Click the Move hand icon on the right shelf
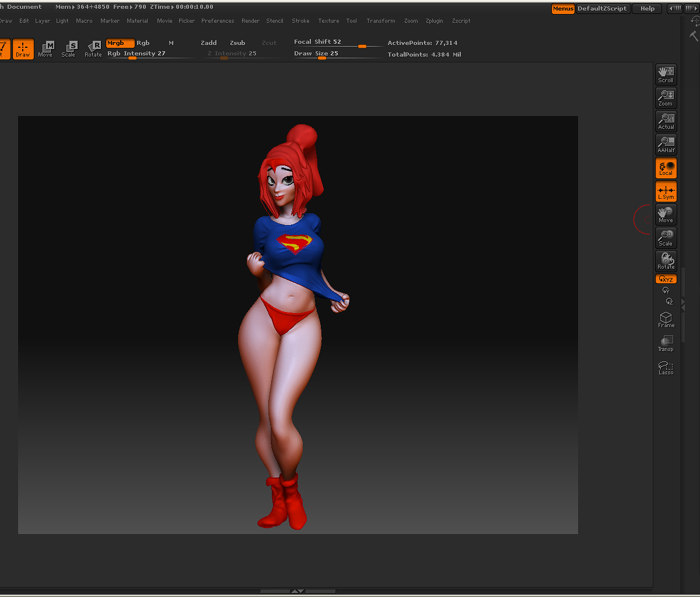Viewport: 700px width, 597px height. [666, 214]
